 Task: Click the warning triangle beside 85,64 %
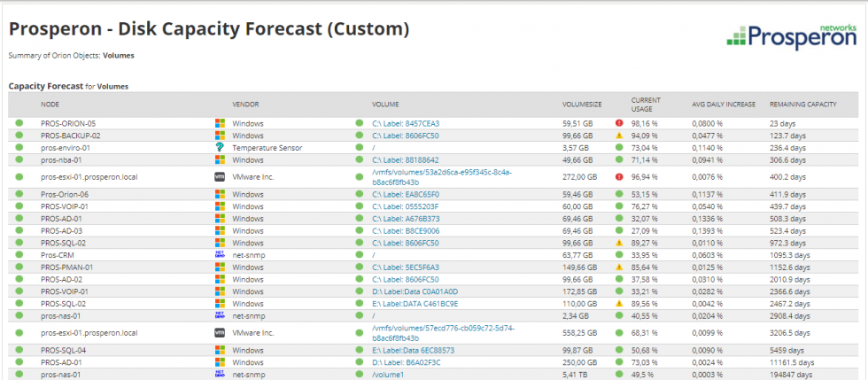tap(619, 267)
